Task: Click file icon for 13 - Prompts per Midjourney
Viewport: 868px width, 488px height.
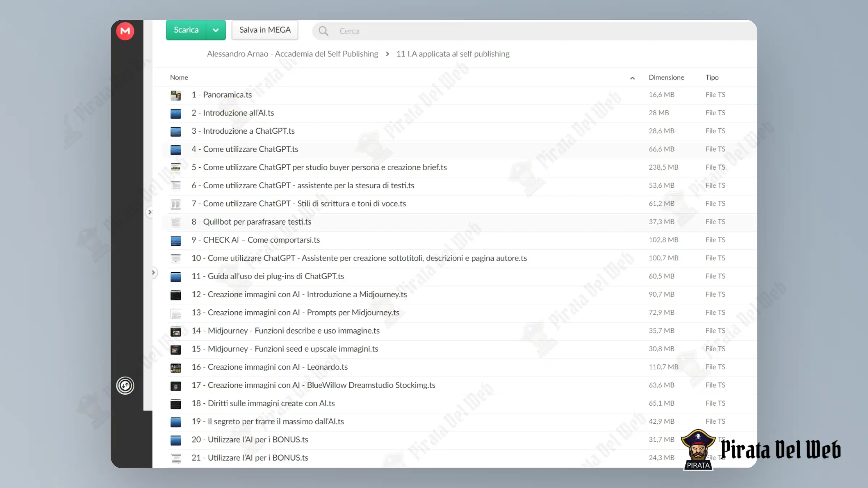Action: pyautogui.click(x=176, y=313)
